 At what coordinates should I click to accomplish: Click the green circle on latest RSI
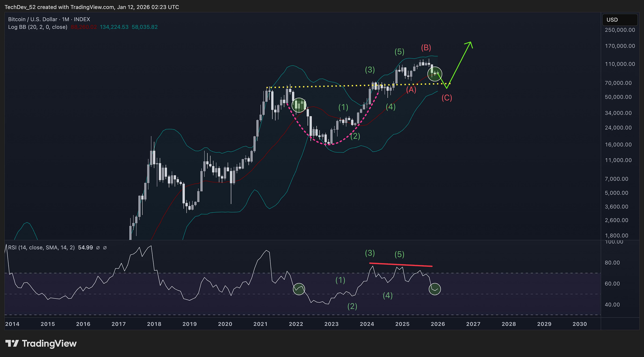click(434, 289)
